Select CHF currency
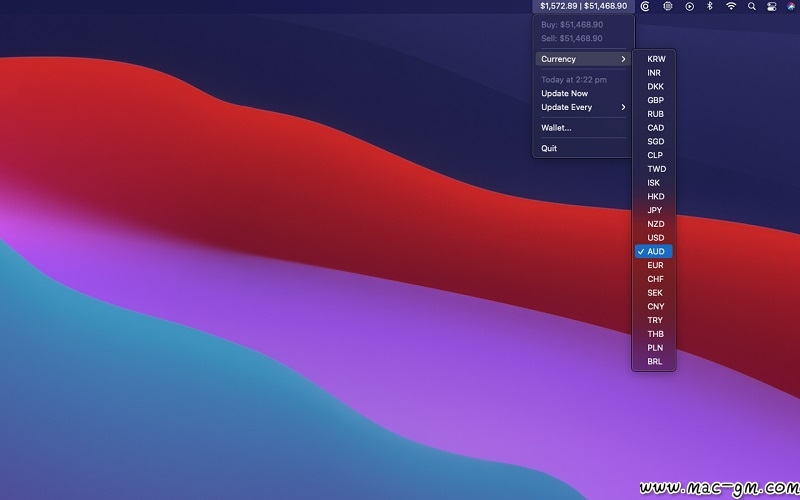 [x=654, y=279]
